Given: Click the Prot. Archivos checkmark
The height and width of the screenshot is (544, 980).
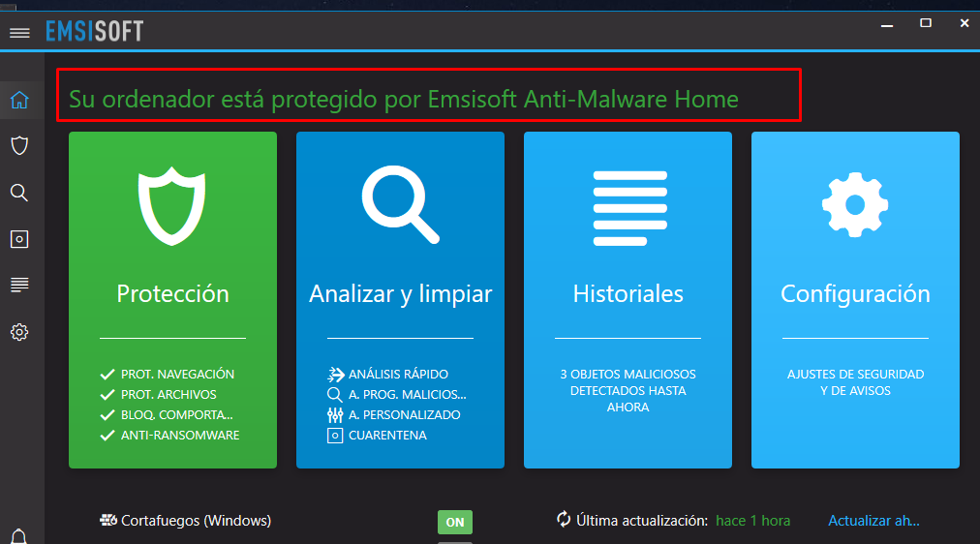Looking at the screenshot, I should click(107, 395).
